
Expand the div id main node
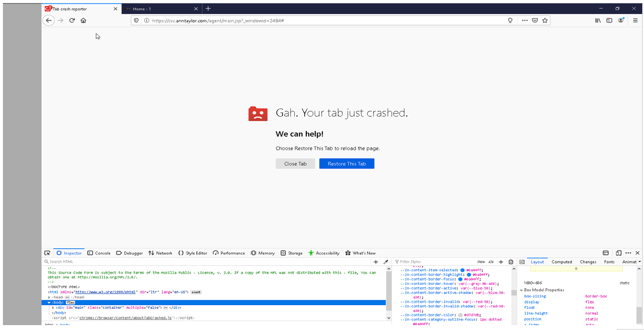[x=53, y=308]
